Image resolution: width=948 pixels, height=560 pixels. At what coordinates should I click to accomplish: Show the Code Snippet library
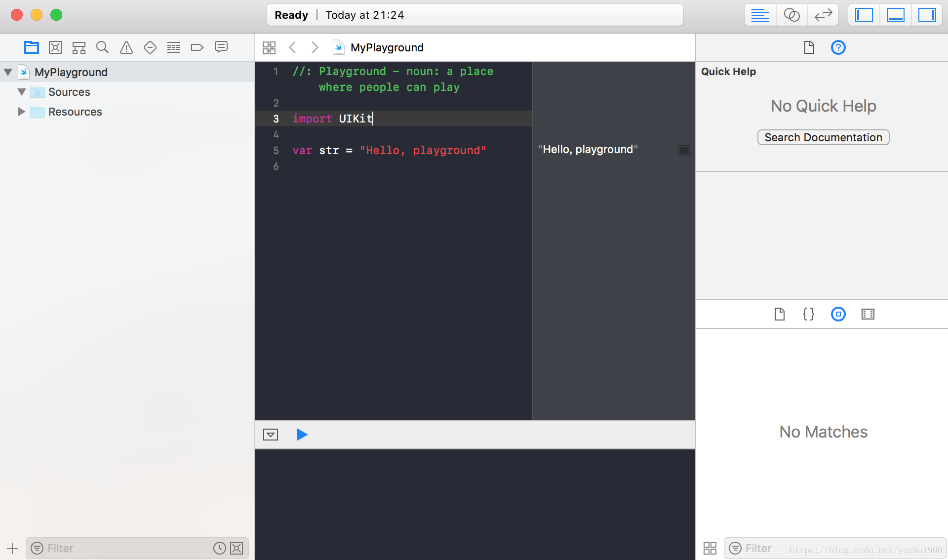pos(809,314)
